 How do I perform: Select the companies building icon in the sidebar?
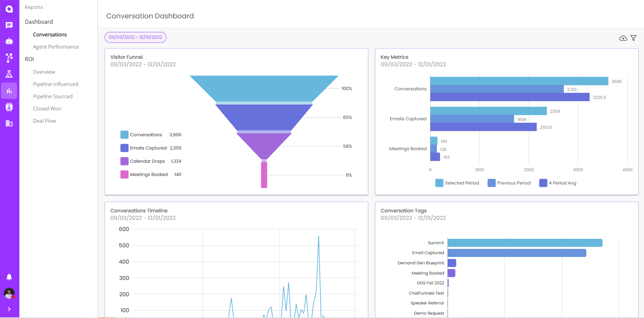coord(9,123)
